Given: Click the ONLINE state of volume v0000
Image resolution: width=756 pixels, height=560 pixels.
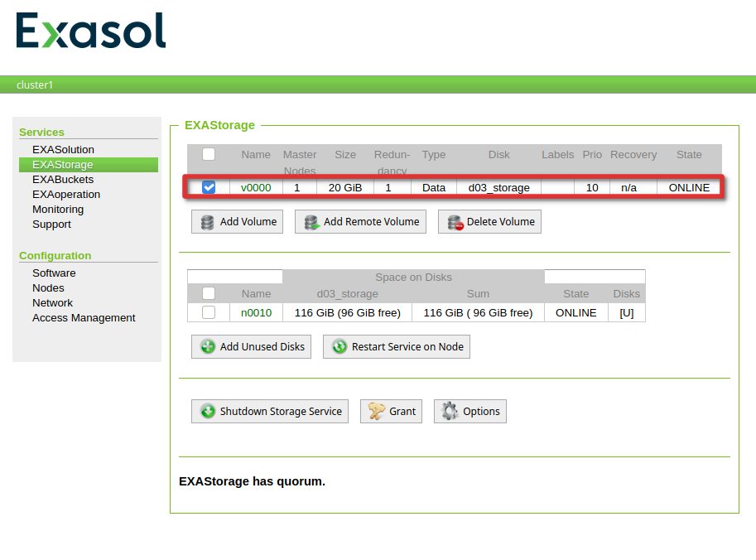Looking at the screenshot, I should pyautogui.click(x=689, y=187).
